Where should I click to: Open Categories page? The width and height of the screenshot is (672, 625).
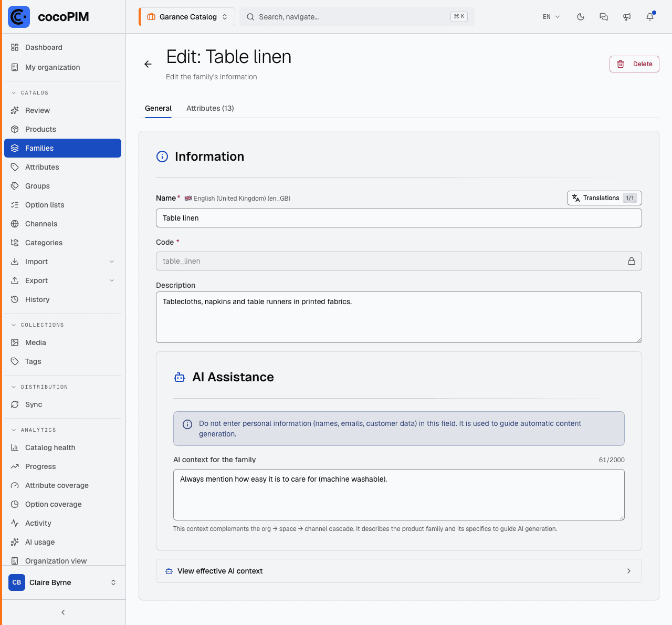pos(63,243)
